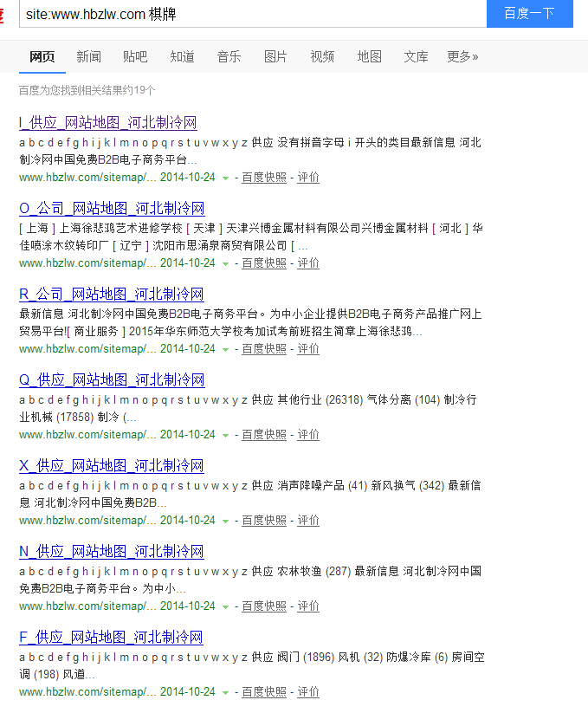Click green URL under X_供应 result
Image resolution: width=588 pixels, height=713 pixels.
[87, 520]
